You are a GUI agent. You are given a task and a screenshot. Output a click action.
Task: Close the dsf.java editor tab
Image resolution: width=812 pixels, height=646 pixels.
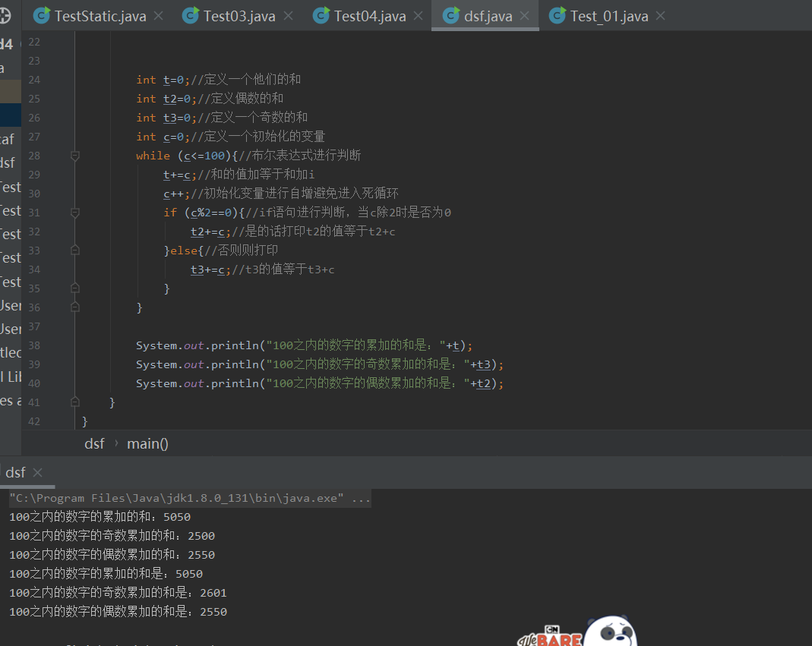tap(525, 16)
